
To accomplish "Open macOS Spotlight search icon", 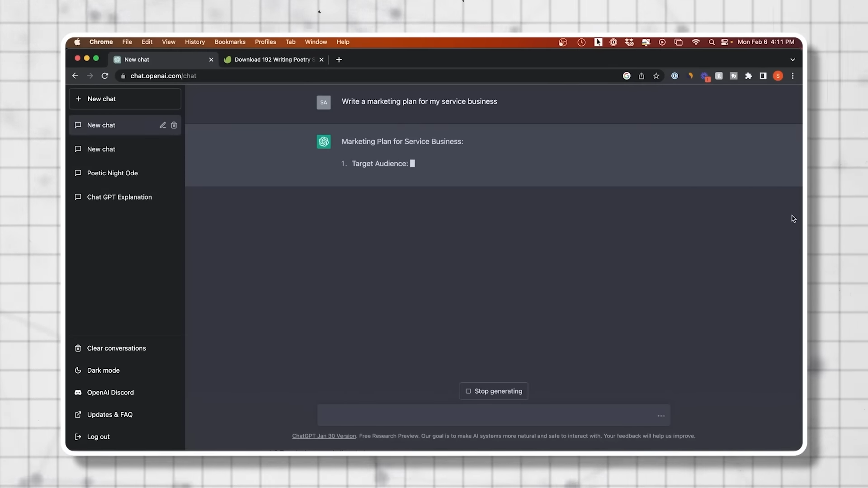I will pyautogui.click(x=712, y=42).
